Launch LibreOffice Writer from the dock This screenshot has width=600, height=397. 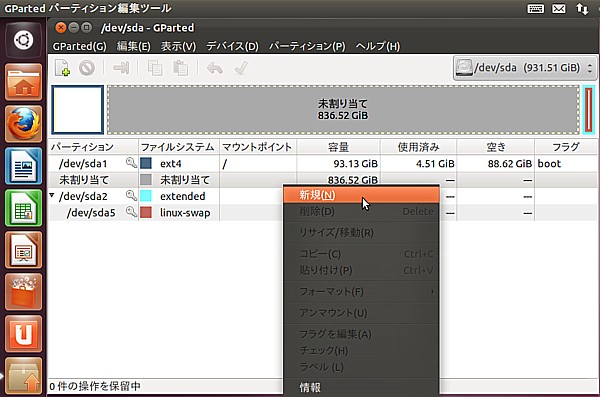coord(23,166)
